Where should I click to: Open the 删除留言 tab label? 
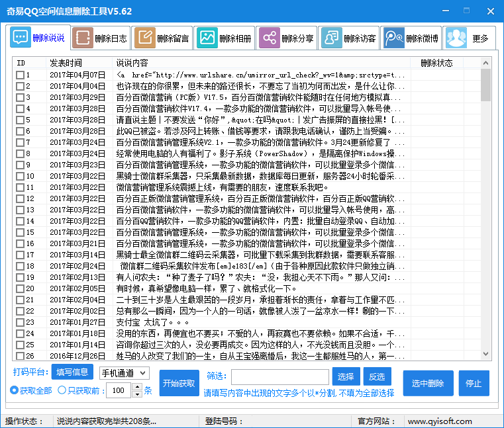[x=173, y=39]
